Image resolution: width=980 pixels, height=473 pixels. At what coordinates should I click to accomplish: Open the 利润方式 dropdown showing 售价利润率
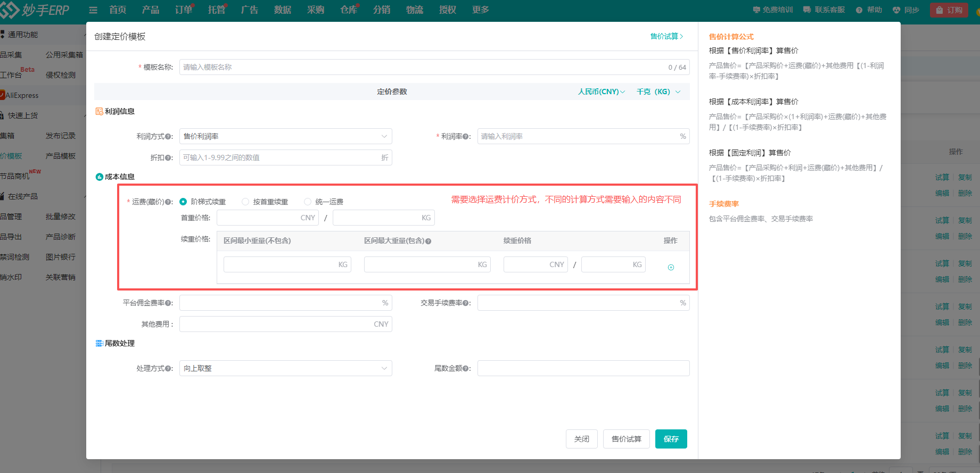pos(285,136)
